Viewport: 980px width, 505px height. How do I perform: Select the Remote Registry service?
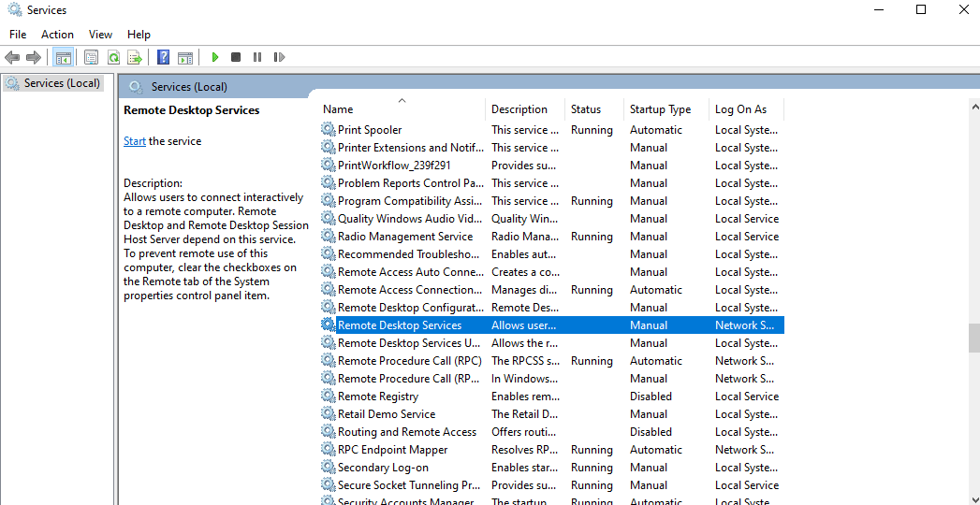(377, 397)
